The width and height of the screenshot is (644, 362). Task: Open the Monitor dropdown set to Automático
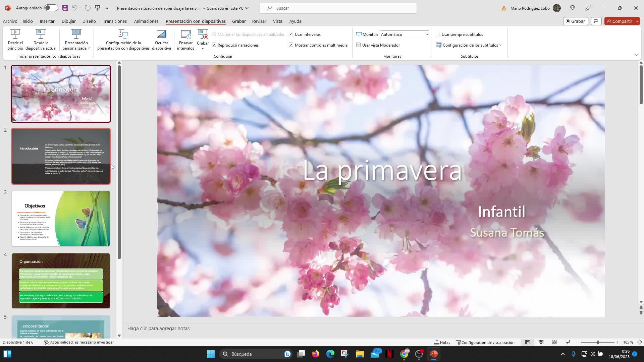tap(404, 34)
